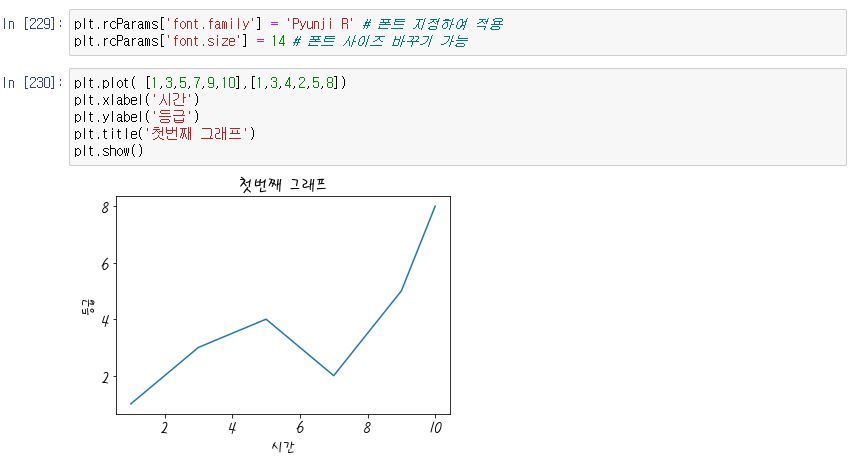Click the 'Pyunji R' font name string

tap(320, 24)
